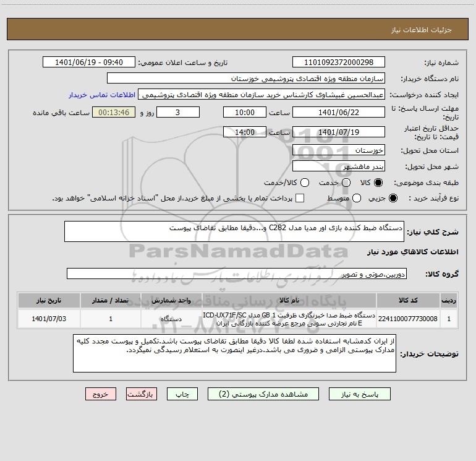The width and height of the screenshot is (476, 461).
Task: Select the جزیی purchase type radio
Action: [393, 198]
